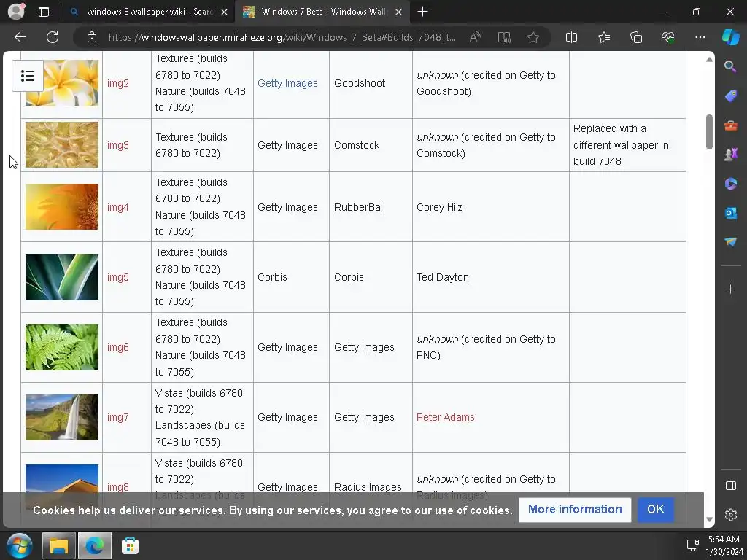Image resolution: width=747 pixels, height=560 pixels.
Task: Open the taskbar clock and date
Action: pos(723,545)
